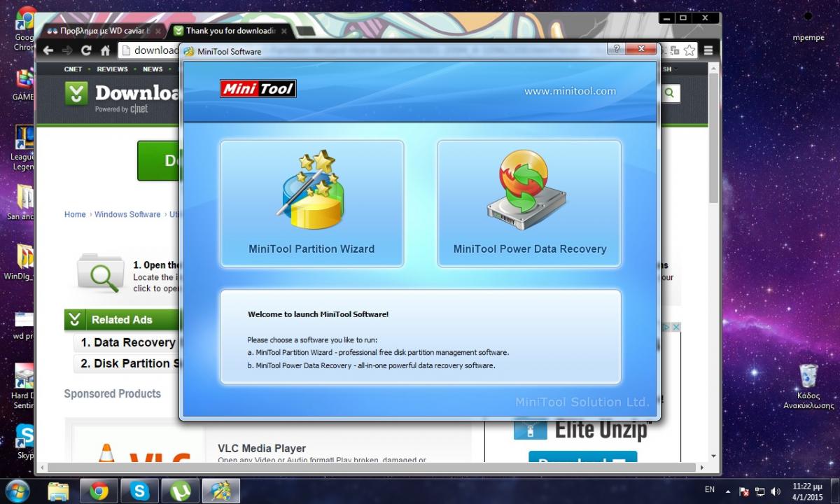
Task: Click the Action Center flag tray icon
Action: (x=745, y=491)
